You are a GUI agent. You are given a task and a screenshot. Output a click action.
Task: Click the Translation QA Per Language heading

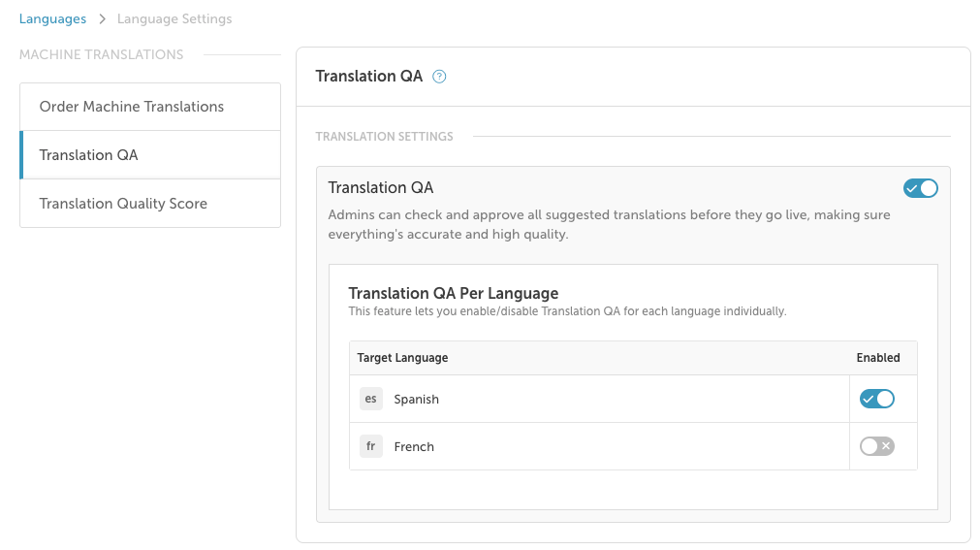453,294
